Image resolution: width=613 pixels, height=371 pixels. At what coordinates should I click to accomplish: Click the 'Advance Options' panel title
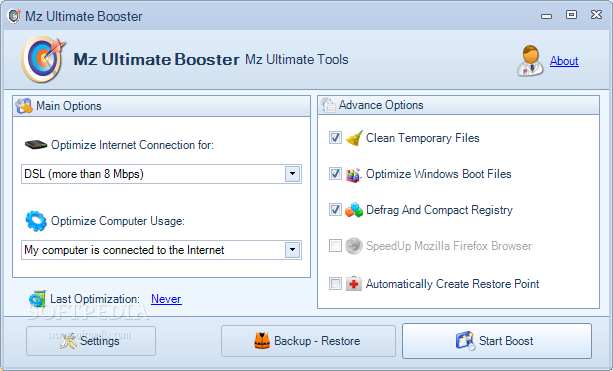coord(381,105)
